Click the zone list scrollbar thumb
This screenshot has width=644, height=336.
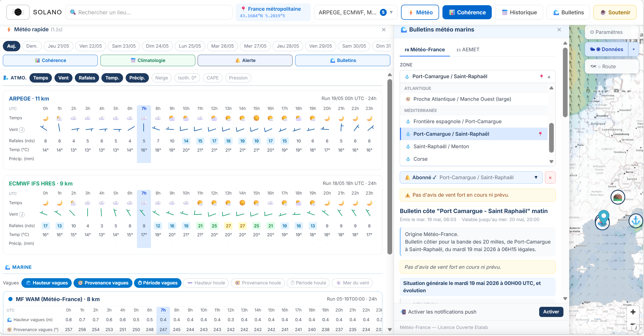click(x=551, y=138)
